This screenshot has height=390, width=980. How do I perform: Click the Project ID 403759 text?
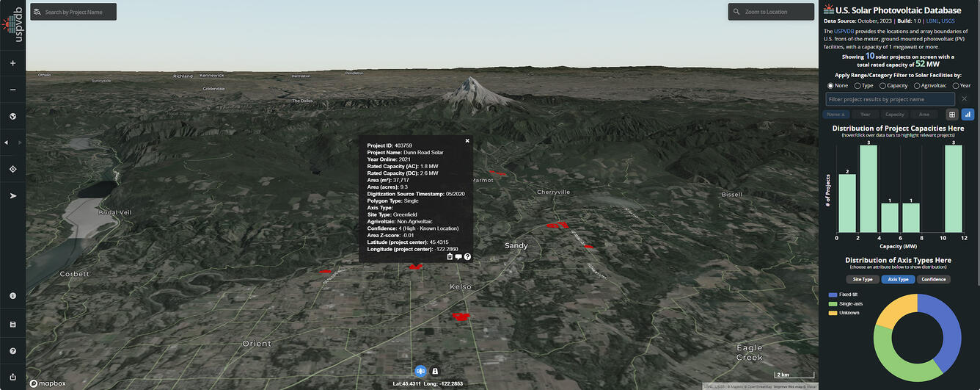coord(390,145)
